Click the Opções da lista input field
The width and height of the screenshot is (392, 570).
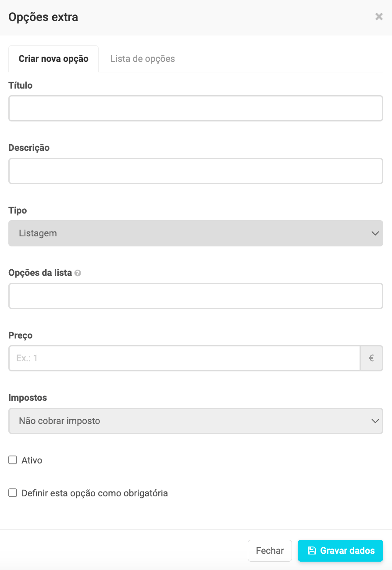pos(196,296)
